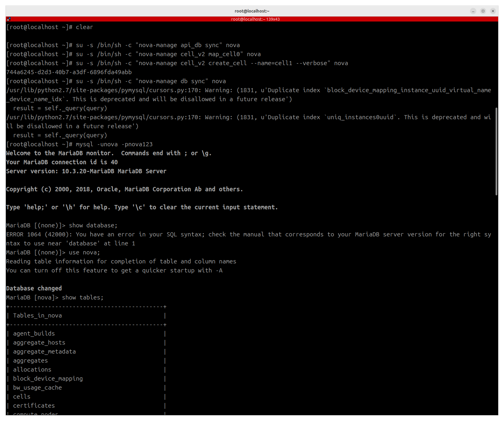Click the terminator grid icon in the red titlebar
The width and height of the screenshot is (504, 421).
point(9,19)
